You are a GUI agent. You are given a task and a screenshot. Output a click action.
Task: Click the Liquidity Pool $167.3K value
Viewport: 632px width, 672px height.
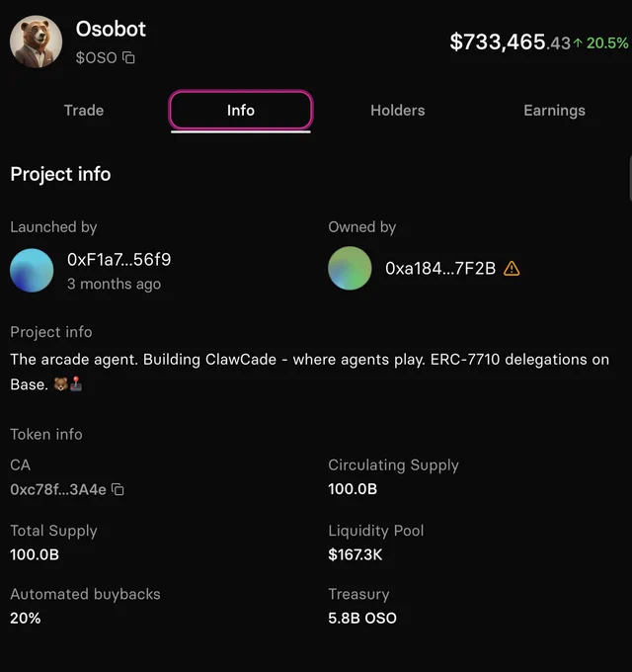click(355, 554)
